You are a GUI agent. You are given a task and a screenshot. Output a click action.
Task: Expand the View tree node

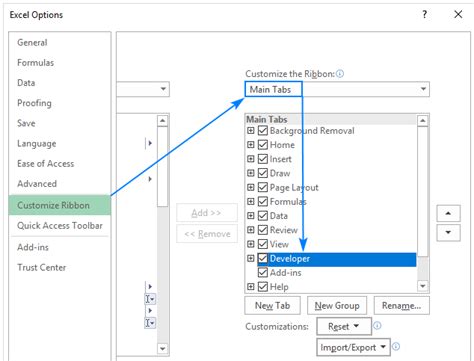[x=251, y=244]
